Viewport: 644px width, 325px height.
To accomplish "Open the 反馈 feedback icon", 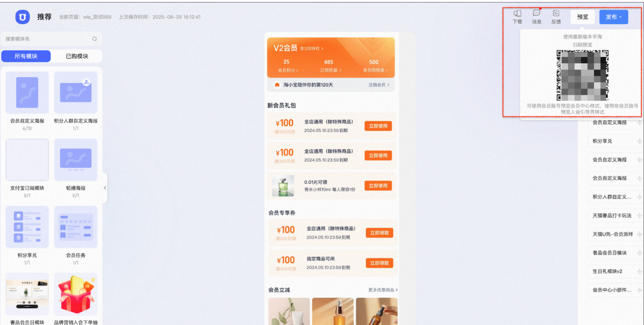I will coord(556,17).
